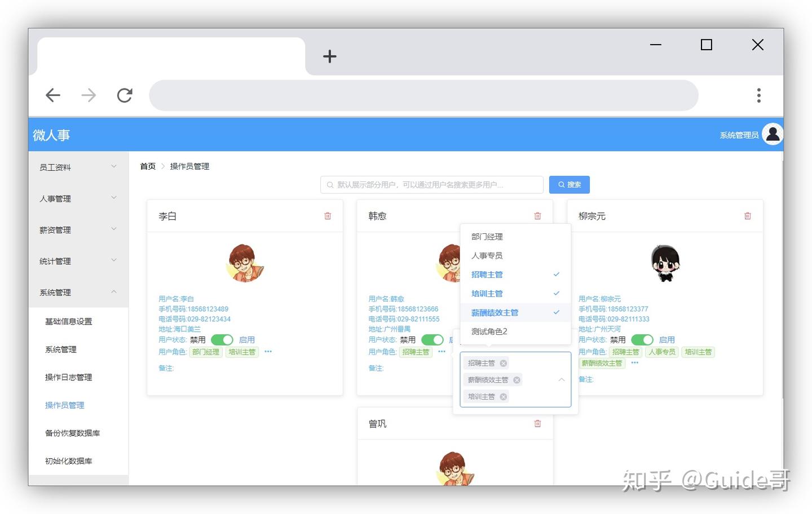Go to 首页 via the breadcrumb link
812x514 pixels.
click(147, 166)
